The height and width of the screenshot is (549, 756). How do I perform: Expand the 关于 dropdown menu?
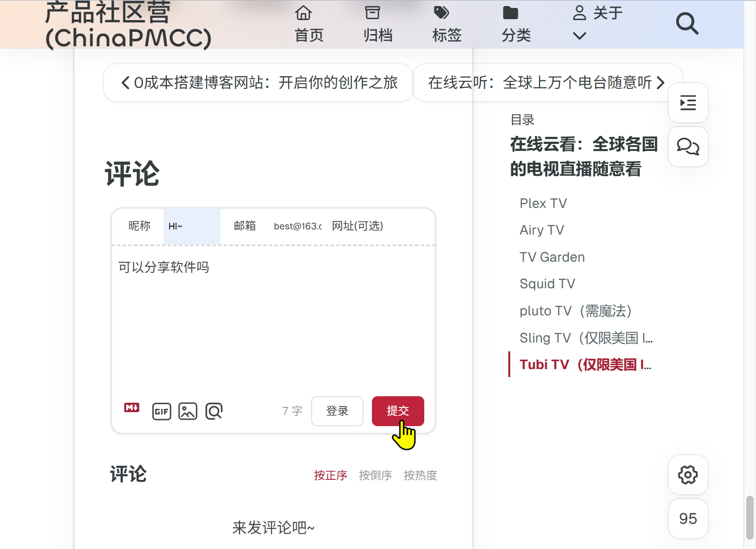597,23
